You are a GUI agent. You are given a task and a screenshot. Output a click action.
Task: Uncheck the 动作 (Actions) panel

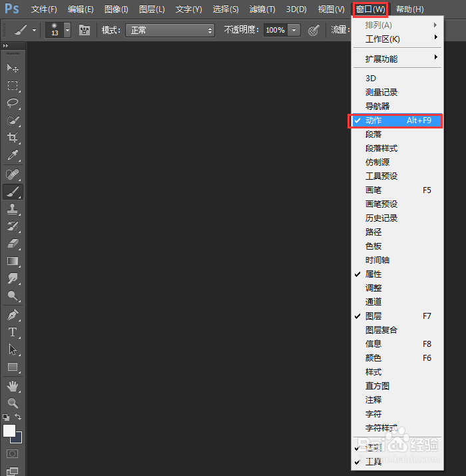coord(397,120)
